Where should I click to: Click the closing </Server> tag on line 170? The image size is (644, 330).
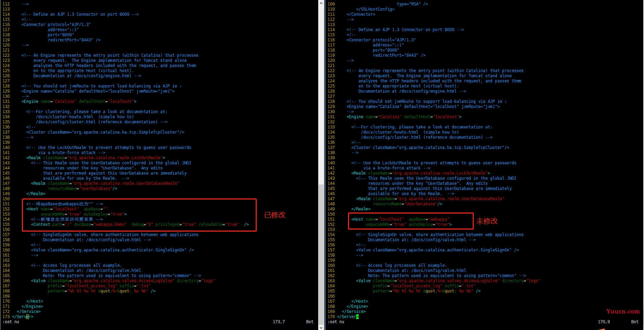click(x=348, y=317)
